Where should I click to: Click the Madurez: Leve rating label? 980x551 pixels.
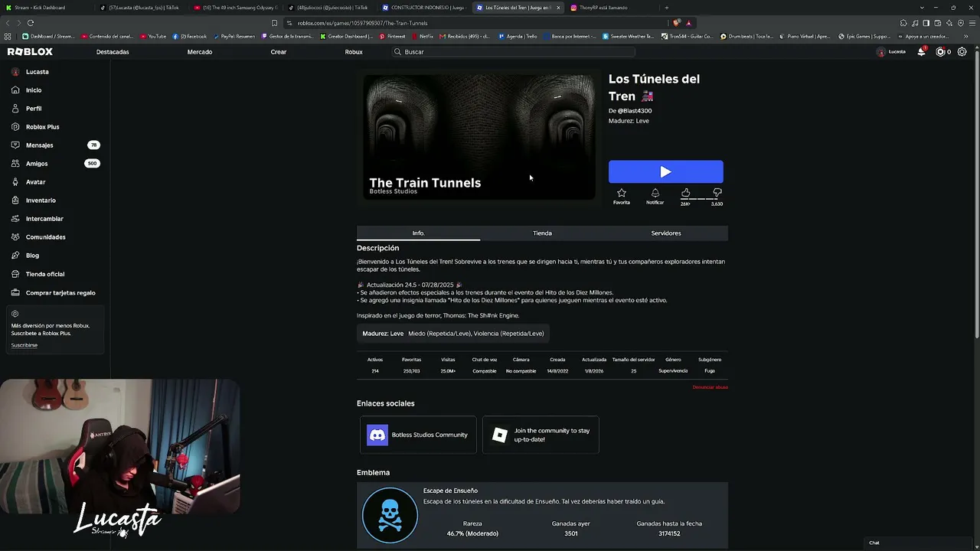(629, 121)
